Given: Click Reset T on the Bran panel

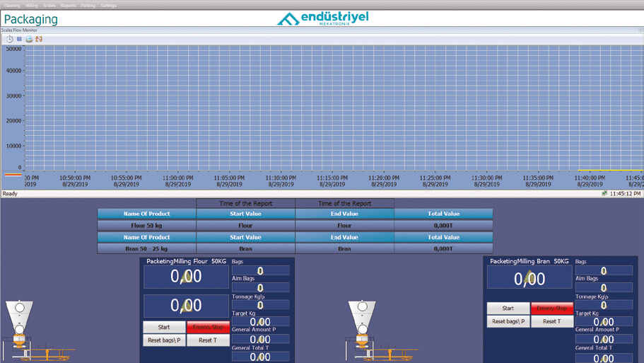Looking at the screenshot, I should click(x=551, y=321).
